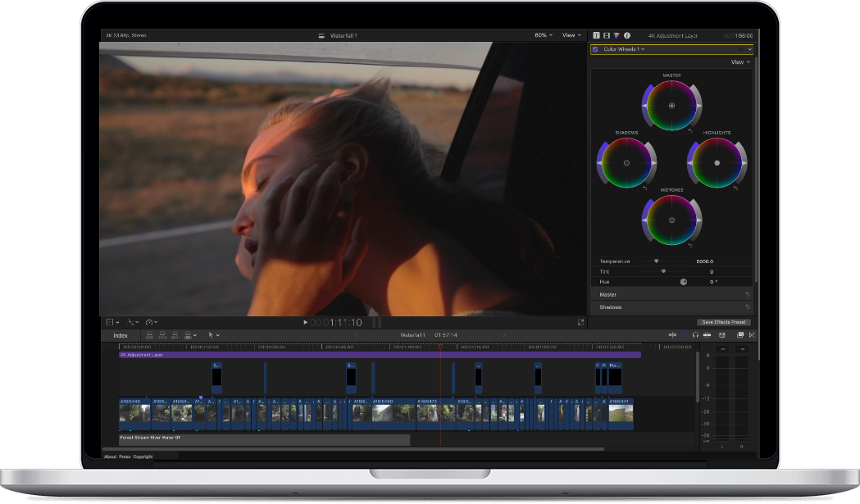
Task: Click the Shadows wheel brightness slider arrow
Action: click(653, 163)
